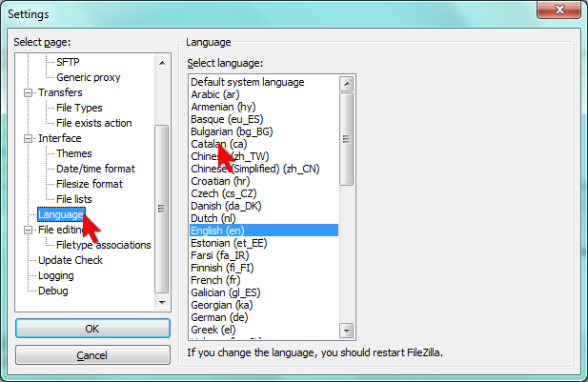This screenshot has height=382, width=588.
Task: Collapse the Transfers tree node
Action: 29,92
